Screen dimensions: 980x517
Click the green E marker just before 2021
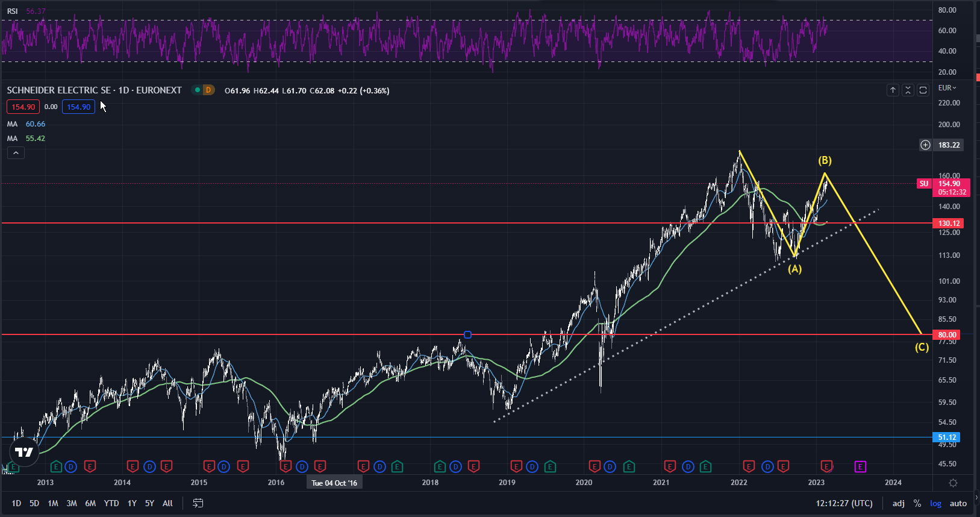629,466
